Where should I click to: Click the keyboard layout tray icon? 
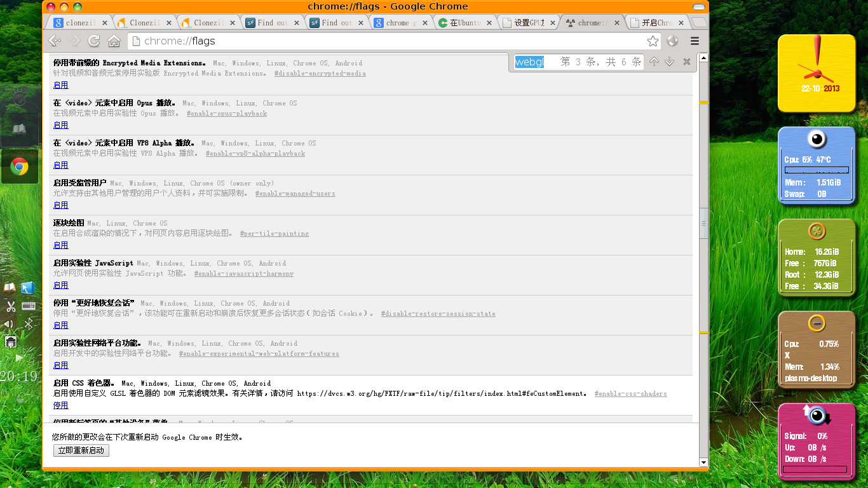click(x=29, y=306)
